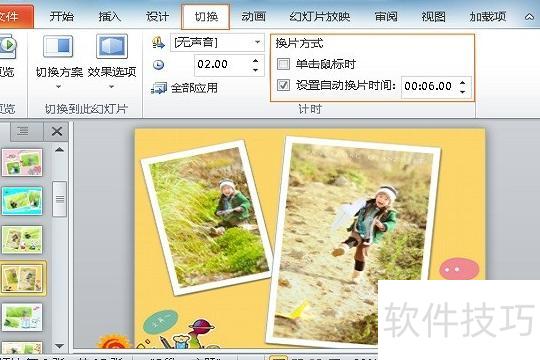
Task: Switch to the 审阅 review tab
Action: pos(386,16)
